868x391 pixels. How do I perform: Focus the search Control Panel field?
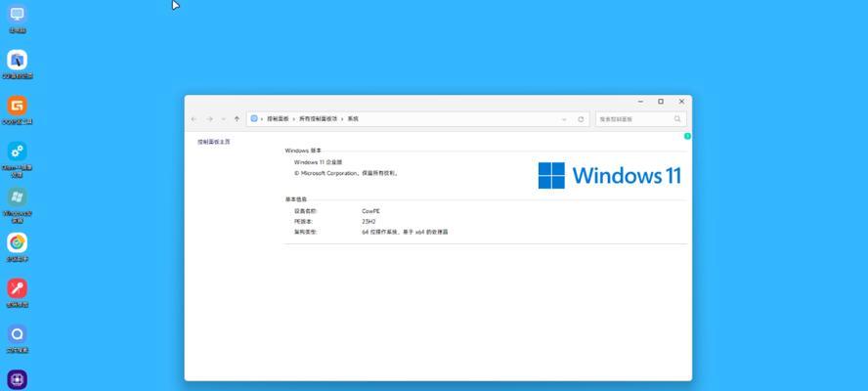(641, 119)
